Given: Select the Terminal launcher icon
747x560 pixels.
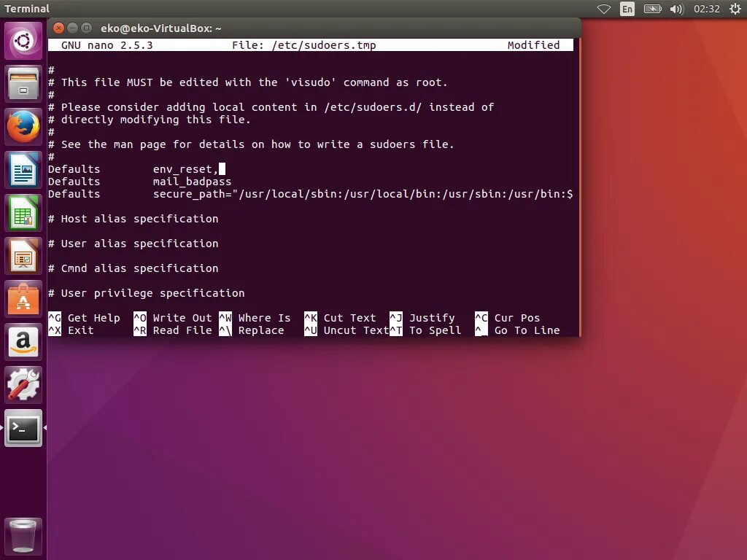Looking at the screenshot, I should pyautogui.click(x=23, y=428).
